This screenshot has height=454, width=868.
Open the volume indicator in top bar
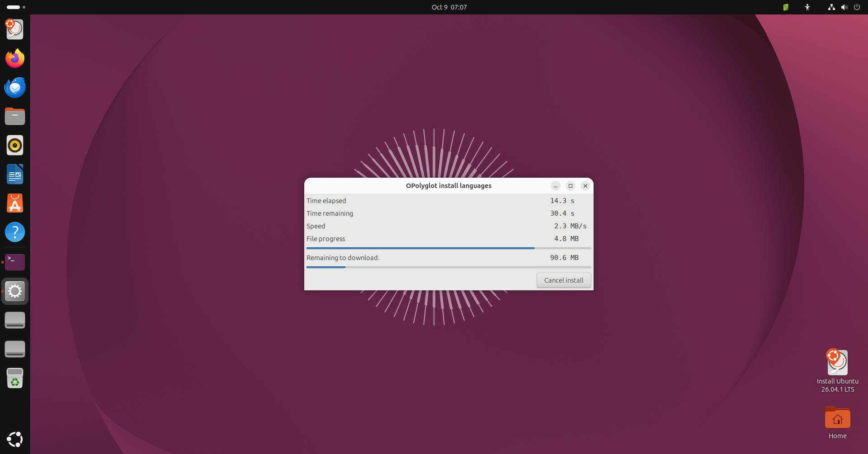(844, 7)
